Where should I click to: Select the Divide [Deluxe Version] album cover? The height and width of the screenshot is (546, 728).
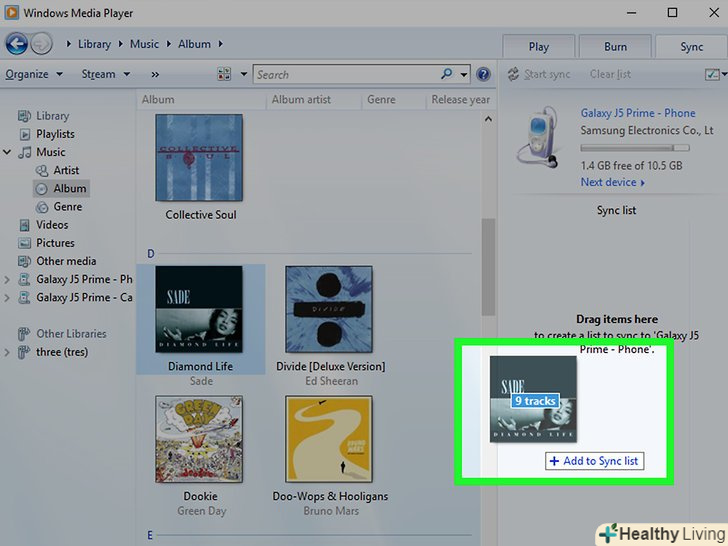pyautogui.click(x=329, y=309)
